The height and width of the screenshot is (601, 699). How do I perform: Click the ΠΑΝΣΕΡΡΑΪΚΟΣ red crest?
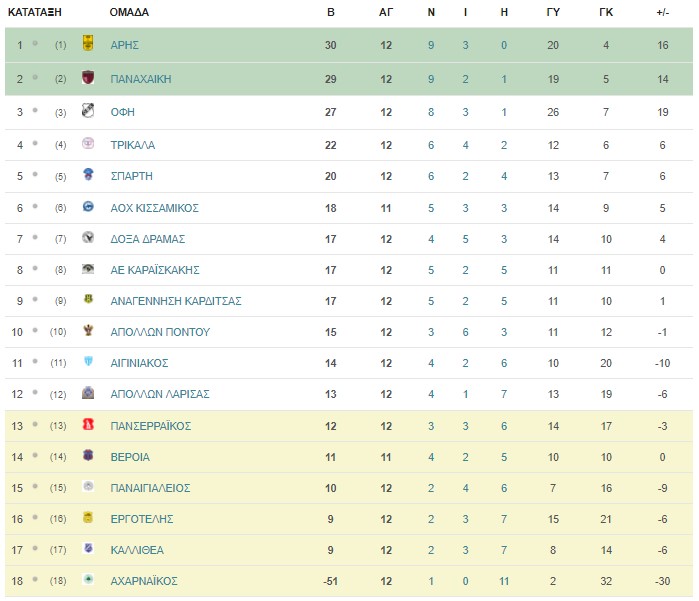click(88, 424)
